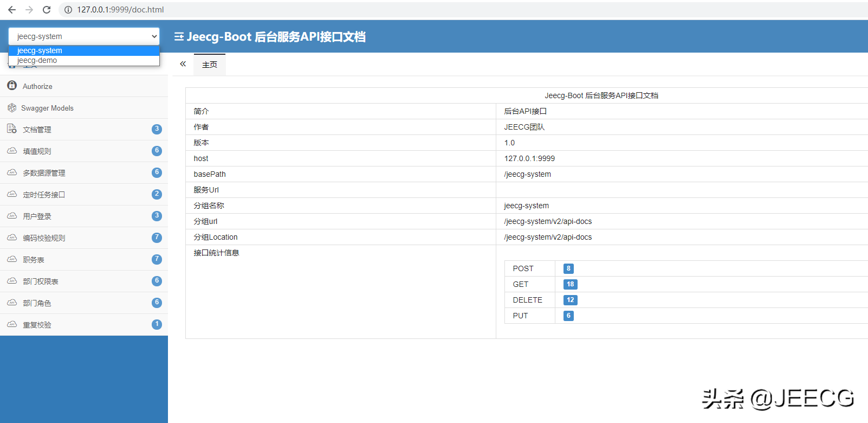Image resolution: width=868 pixels, height=423 pixels.
Task: Click the POST count badge 8
Action: pos(568,268)
